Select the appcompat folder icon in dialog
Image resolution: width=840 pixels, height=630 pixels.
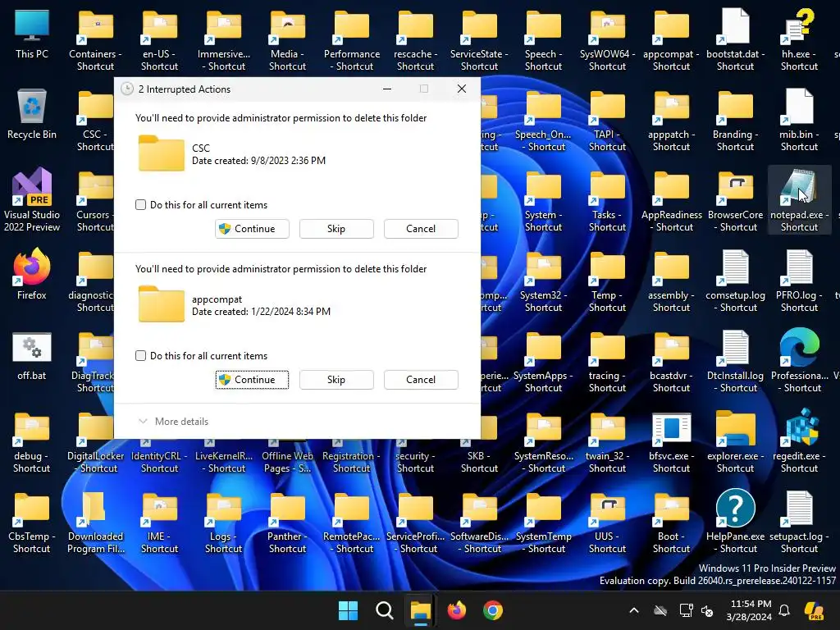[x=162, y=304]
